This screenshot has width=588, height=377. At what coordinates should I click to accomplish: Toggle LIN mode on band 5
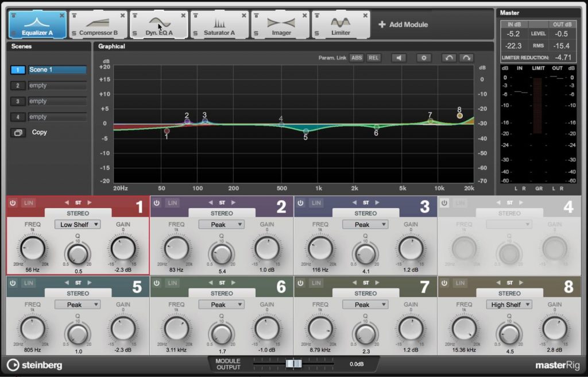(x=28, y=283)
